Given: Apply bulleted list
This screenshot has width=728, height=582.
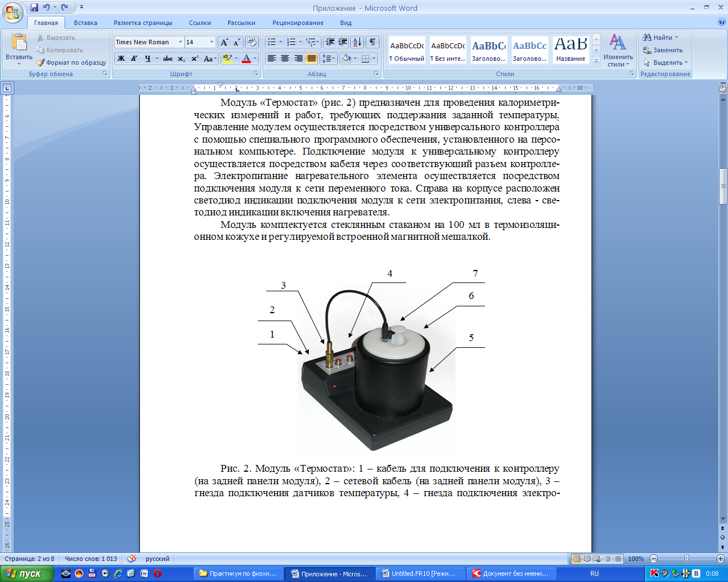Looking at the screenshot, I should coord(271,42).
